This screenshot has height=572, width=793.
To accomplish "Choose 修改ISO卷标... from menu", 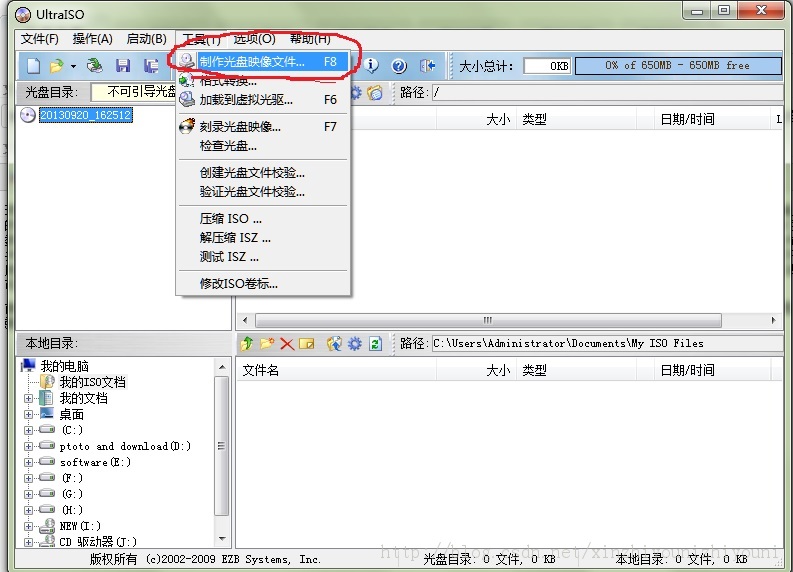I will (x=263, y=284).
